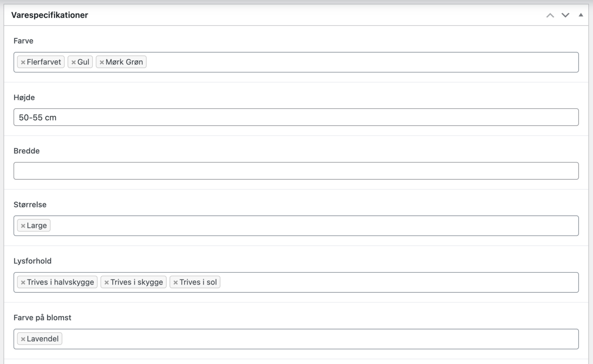Click the Højde field label
Screen dimensions: 593x364
pos(24,98)
